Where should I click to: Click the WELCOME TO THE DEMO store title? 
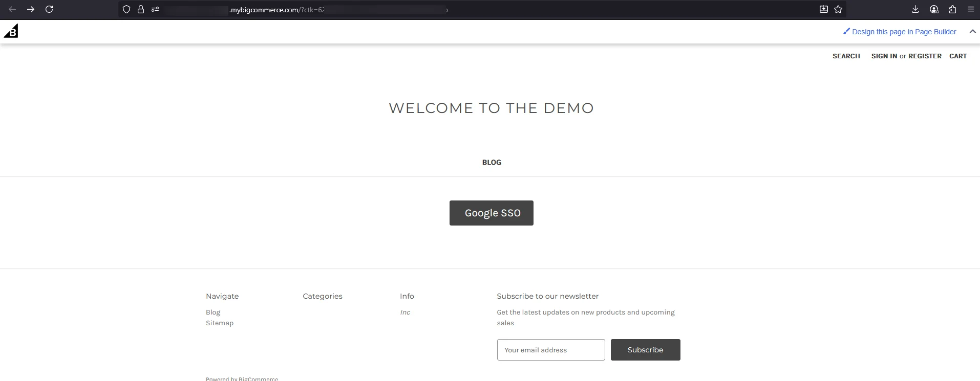pos(491,108)
